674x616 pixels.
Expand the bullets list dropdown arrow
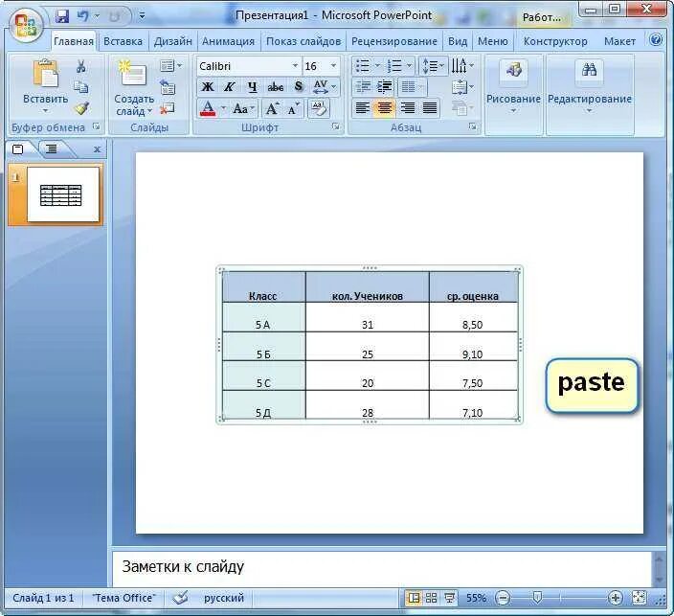pyautogui.click(x=377, y=66)
